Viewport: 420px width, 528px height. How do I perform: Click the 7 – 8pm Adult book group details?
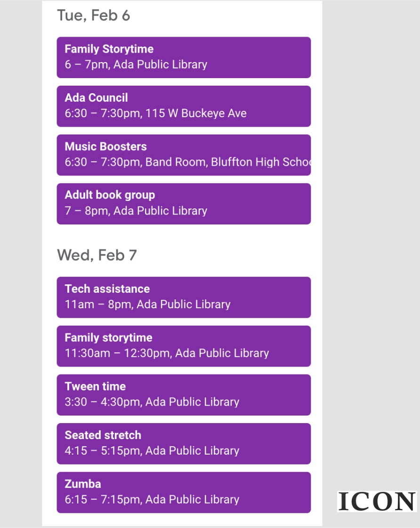(136, 211)
